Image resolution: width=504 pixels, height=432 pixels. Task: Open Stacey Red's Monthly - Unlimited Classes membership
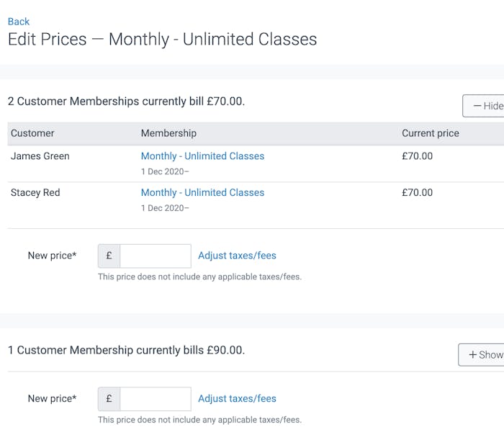[x=202, y=193]
